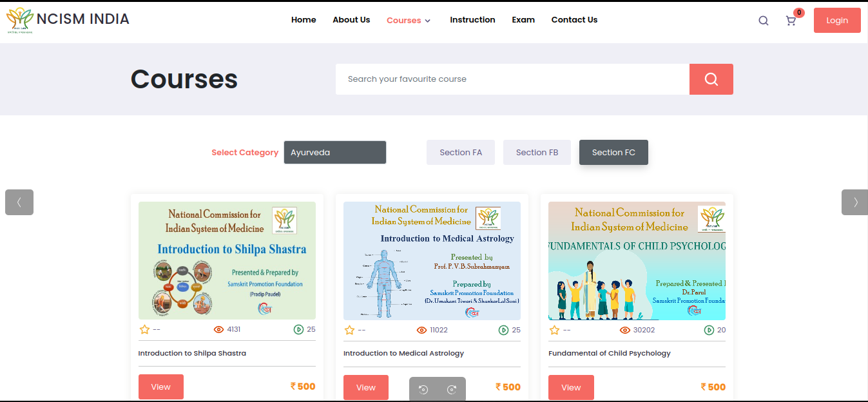Open the About Us page

click(x=351, y=20)
